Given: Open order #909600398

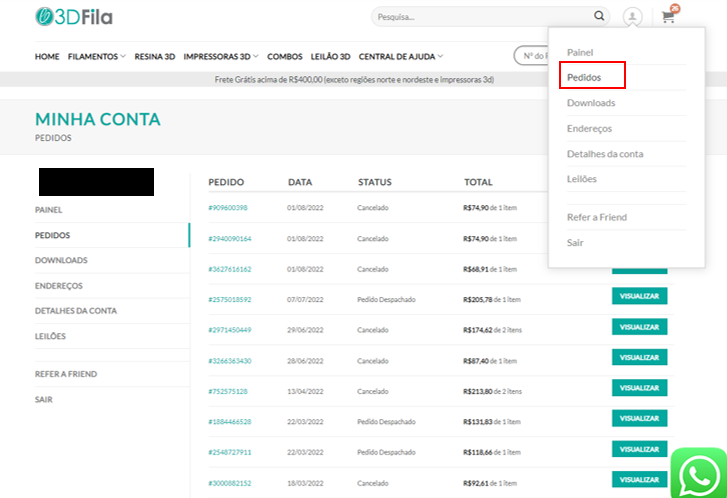Looking at the screenshot, I should tap(228, 208).
